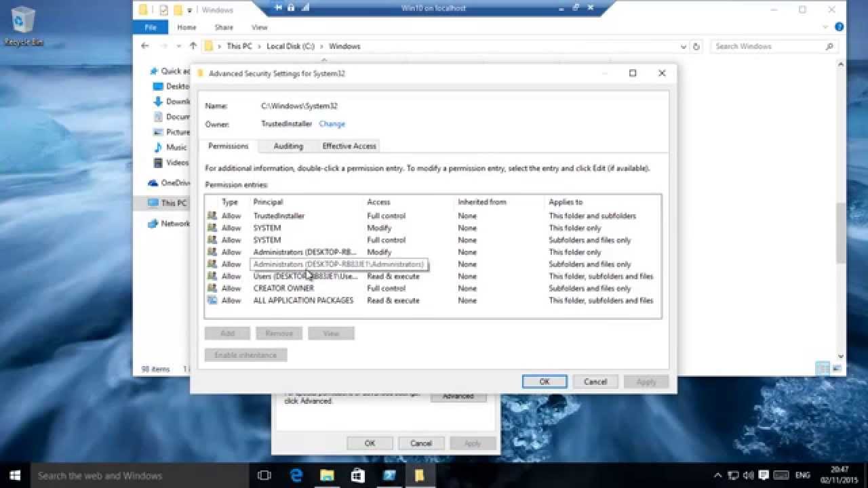This screenshot has width=868, height=488.
Task: Select Videos in the navigation pane
Action: tap(177, 163)
